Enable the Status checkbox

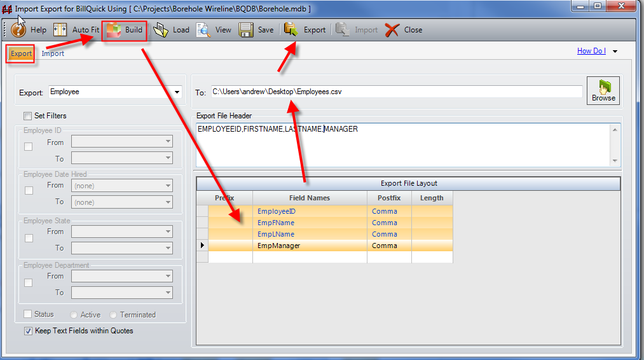tap(27, 314)
